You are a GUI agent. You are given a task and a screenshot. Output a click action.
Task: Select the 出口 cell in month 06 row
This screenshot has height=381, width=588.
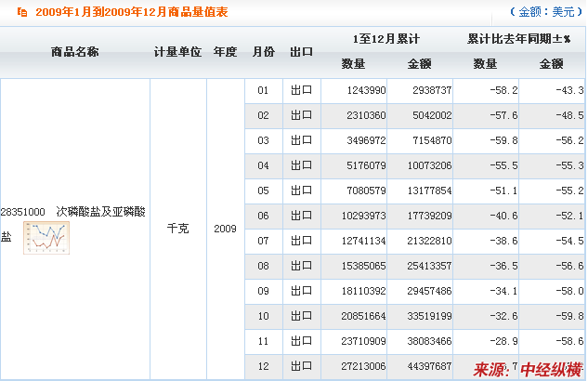[x=301, y=217]
